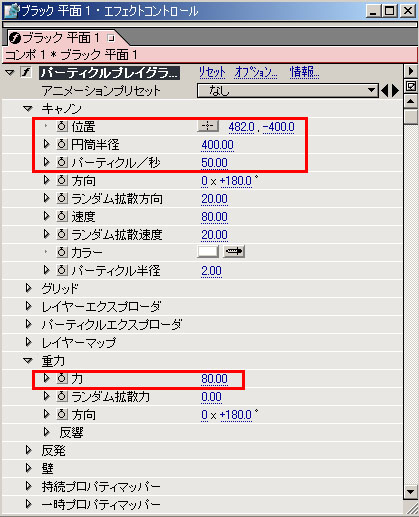Open the オプション link
Viewport: 419px width, 517px height.
(x=255, y=72)
